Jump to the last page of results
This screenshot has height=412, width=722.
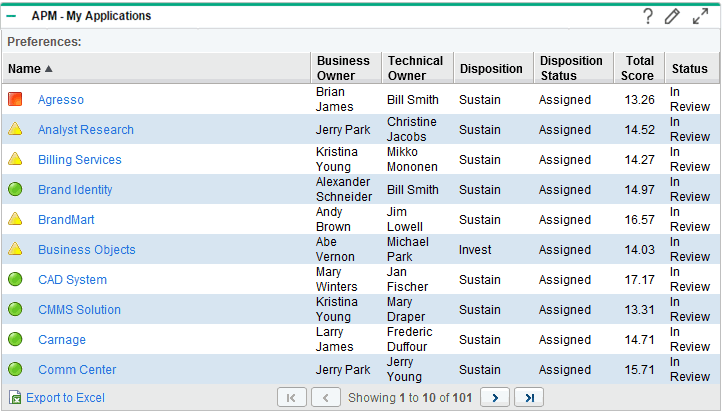click(x=529, y=398)
